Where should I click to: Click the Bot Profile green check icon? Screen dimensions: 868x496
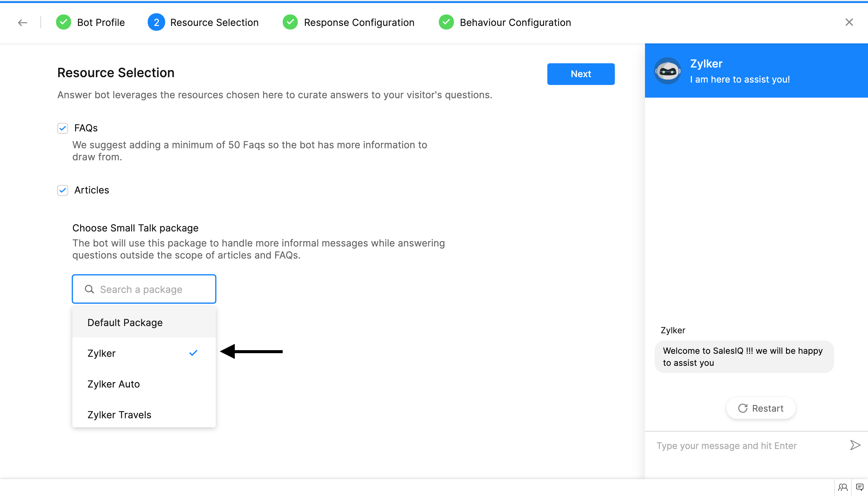[63, 23]
